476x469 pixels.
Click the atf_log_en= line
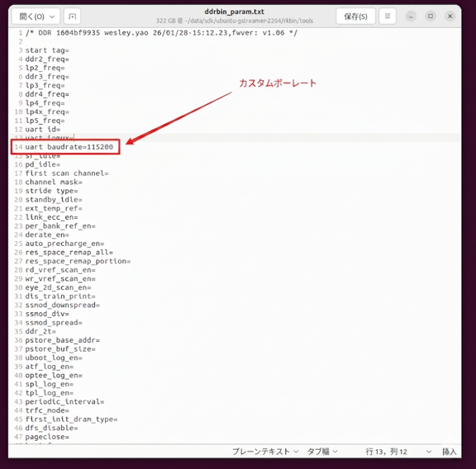(50, 367)
